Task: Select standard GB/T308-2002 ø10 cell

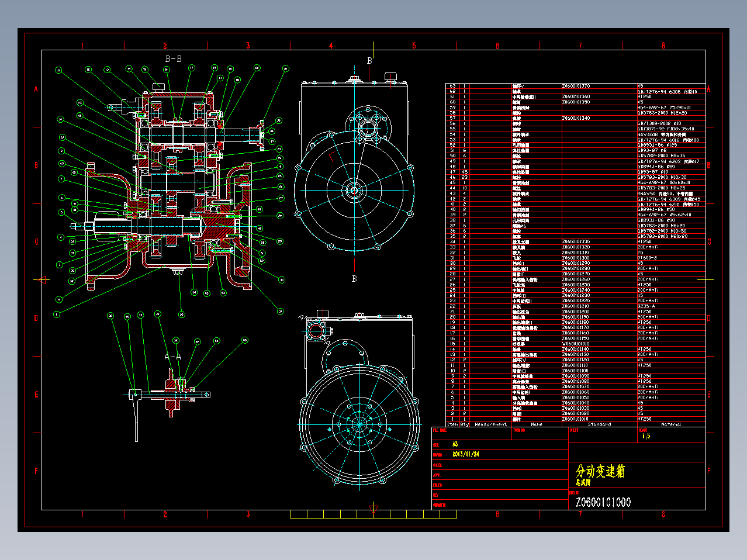Action: click(x=659, y=123)
